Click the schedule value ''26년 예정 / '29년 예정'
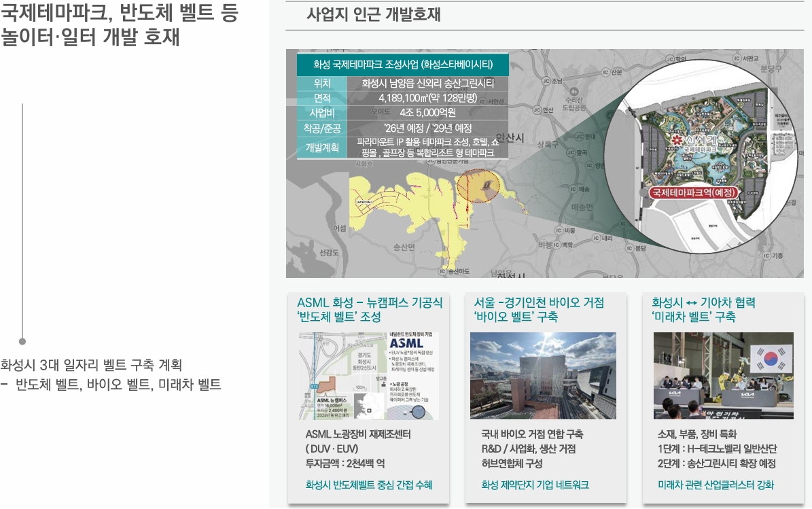The image size is (812, 509). point(428,128)
